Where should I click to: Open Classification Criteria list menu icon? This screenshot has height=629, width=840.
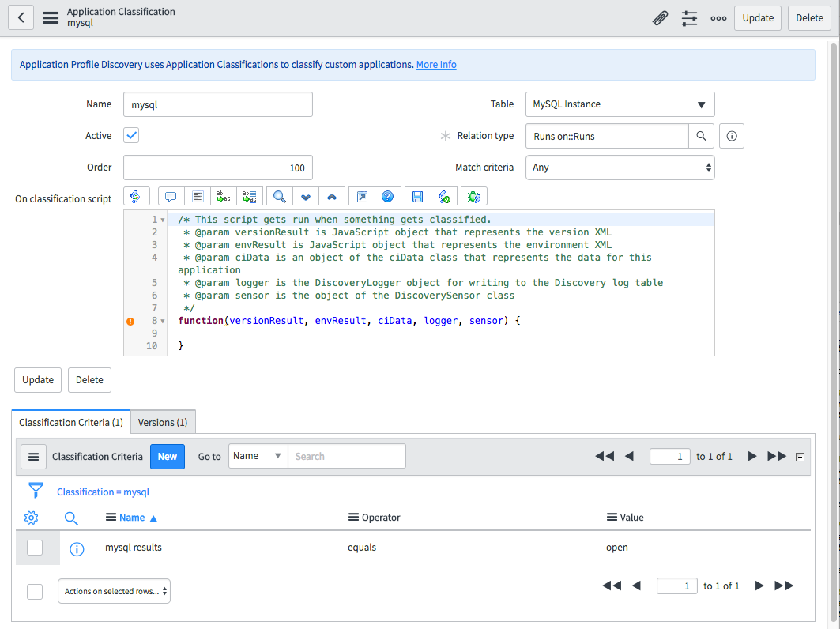(33, 457)
